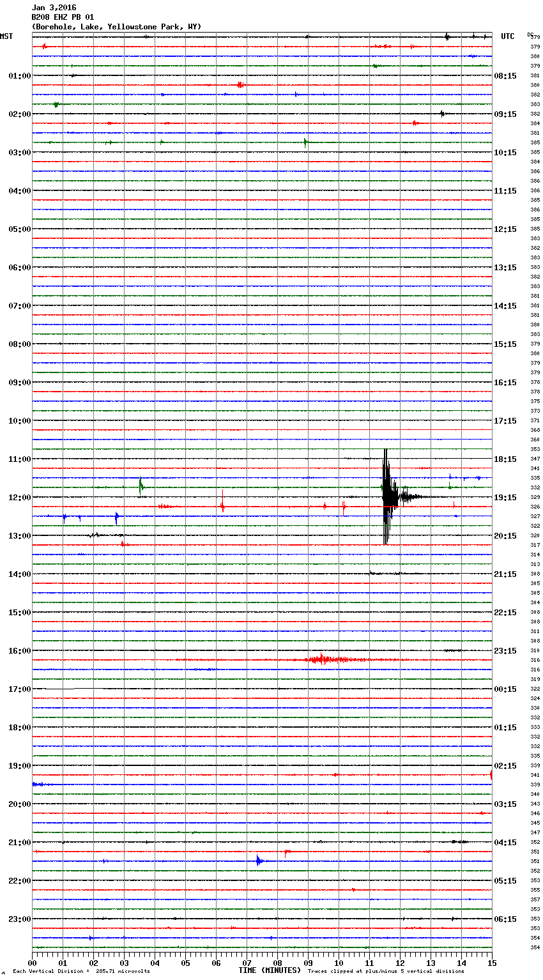Select the 11:00 MST time label
This screenshot has height=980, width=543.
(x=19, y=459)
